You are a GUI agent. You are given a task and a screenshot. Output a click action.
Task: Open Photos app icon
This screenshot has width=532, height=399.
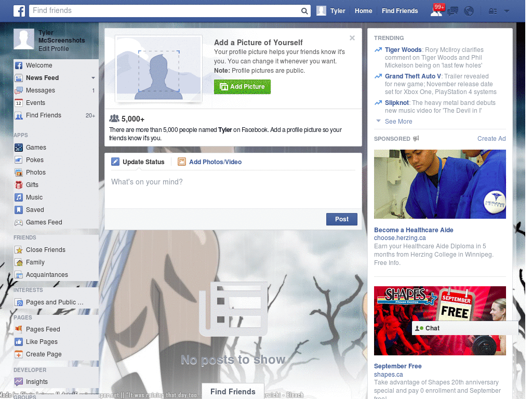19,172
